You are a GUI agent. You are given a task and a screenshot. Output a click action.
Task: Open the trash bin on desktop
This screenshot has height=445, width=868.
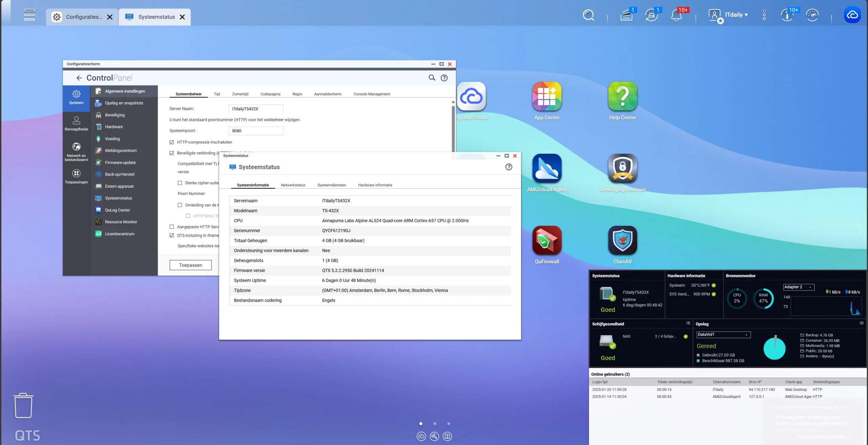point(23,406)
